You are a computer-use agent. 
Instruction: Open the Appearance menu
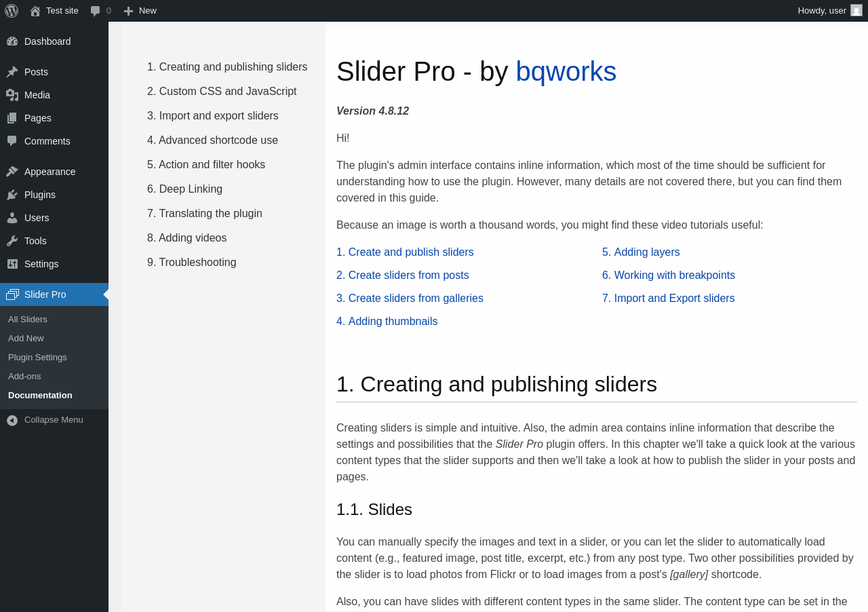pyautogui.click(x=50, y=172)
